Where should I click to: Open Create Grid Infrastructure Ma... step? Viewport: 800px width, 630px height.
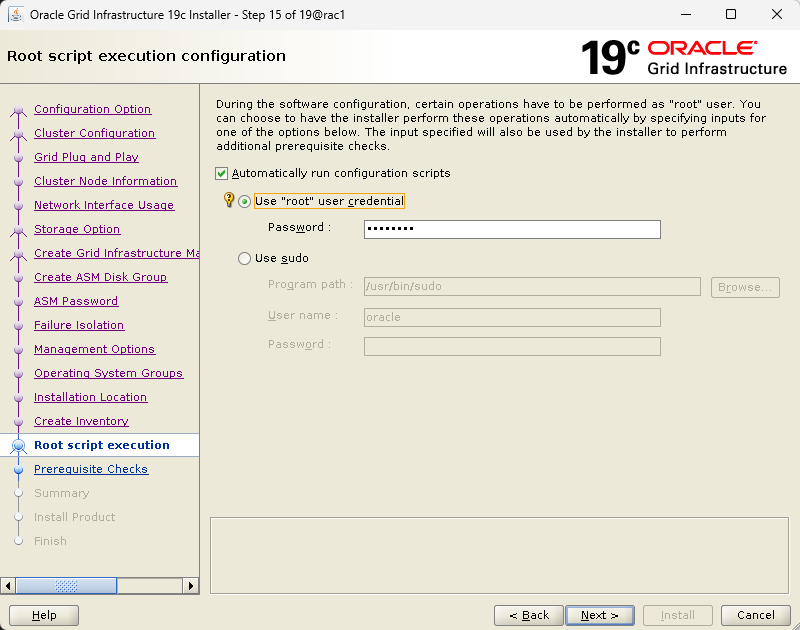[x=116, y=253]
